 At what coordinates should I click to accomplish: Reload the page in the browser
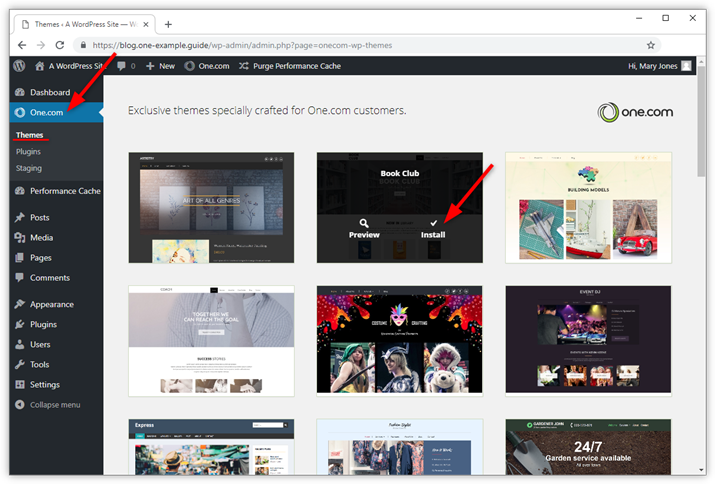coord(60,45)
